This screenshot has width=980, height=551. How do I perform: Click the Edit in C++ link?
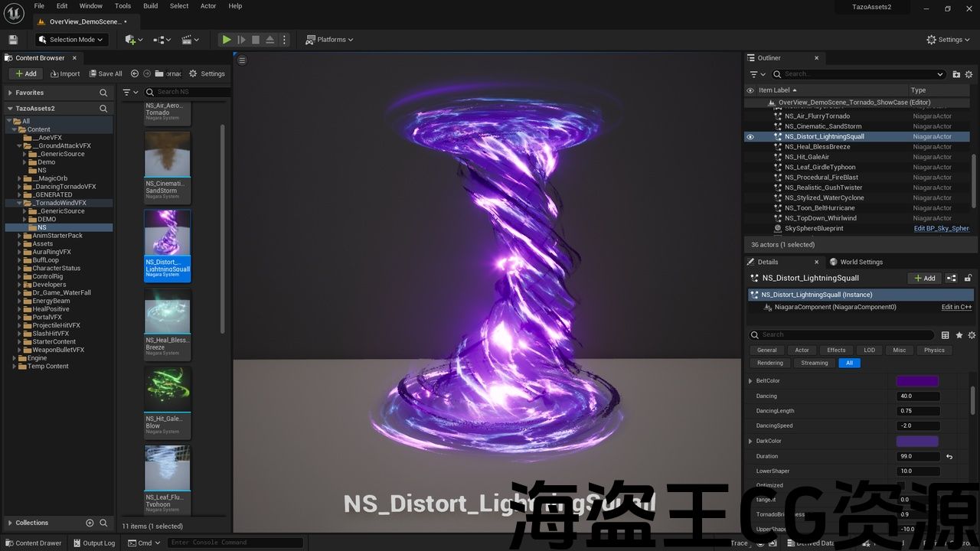click(955, 307)
